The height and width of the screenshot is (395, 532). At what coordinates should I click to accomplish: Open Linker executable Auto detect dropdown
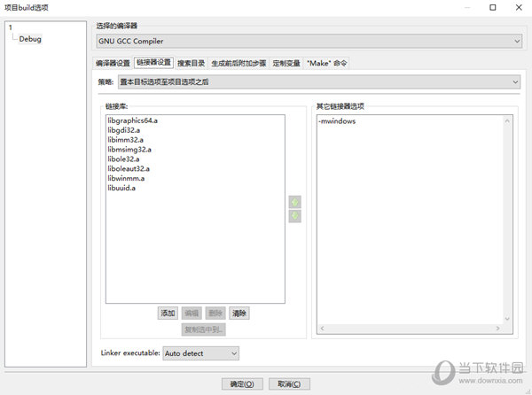click(x=201, y=353)
